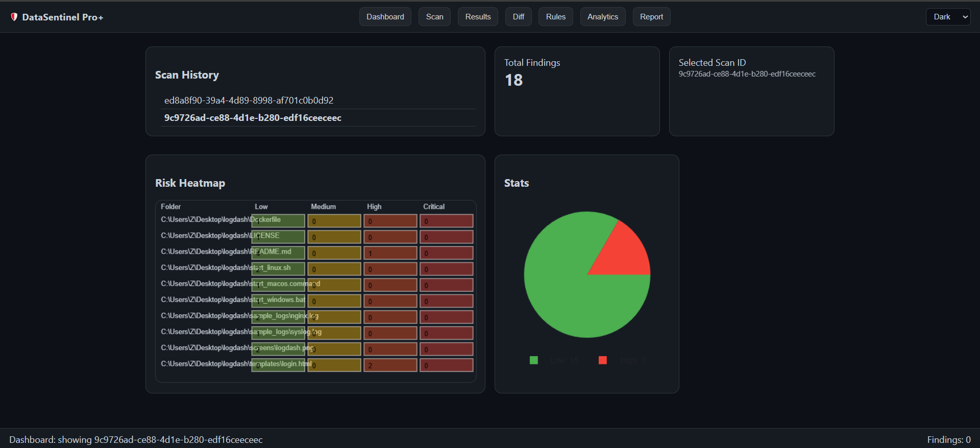Click the High cell showing 1 for README.md
Screen dimensions: 980x448
390,253
